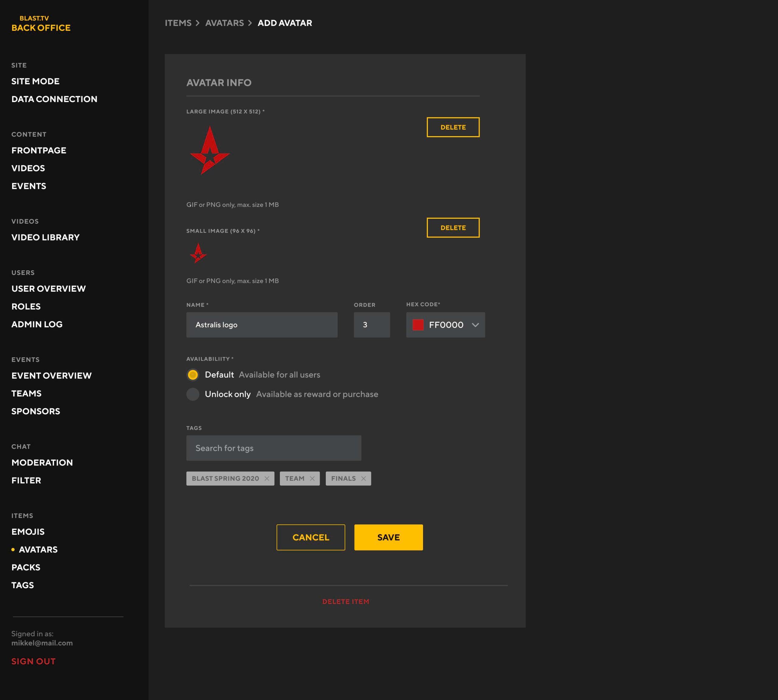778x700 pixels.
Task: Go to Items in the breadcrumb
Action: [x=178, y=23]
